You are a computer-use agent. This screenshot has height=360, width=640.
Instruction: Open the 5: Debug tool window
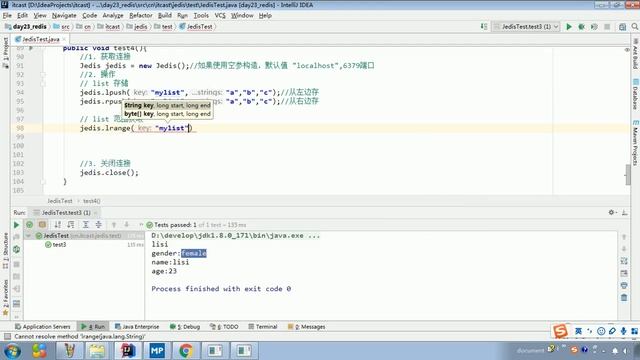(x=185, y=327)
